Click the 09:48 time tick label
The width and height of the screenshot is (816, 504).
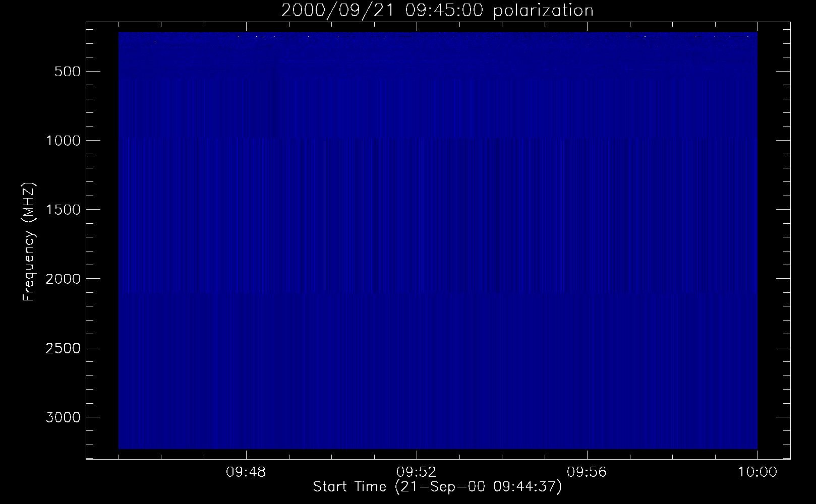point(246,472)
